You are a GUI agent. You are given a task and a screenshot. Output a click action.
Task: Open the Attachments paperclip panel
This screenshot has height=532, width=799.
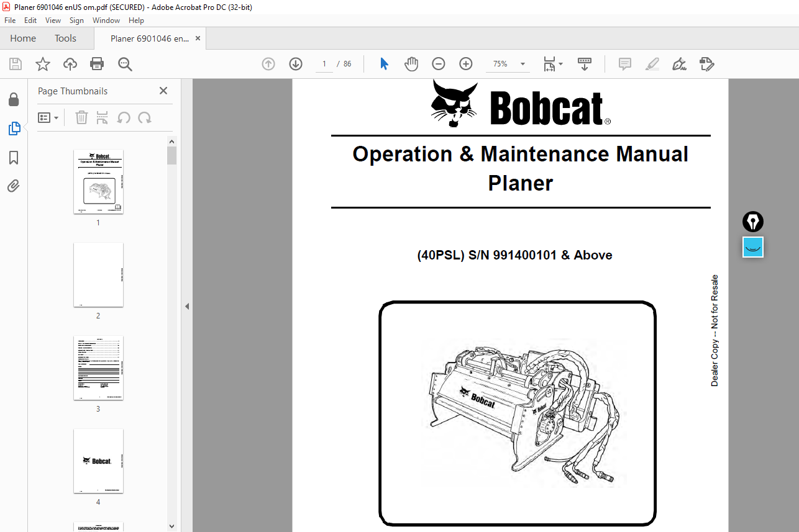(x=14, y=186)
